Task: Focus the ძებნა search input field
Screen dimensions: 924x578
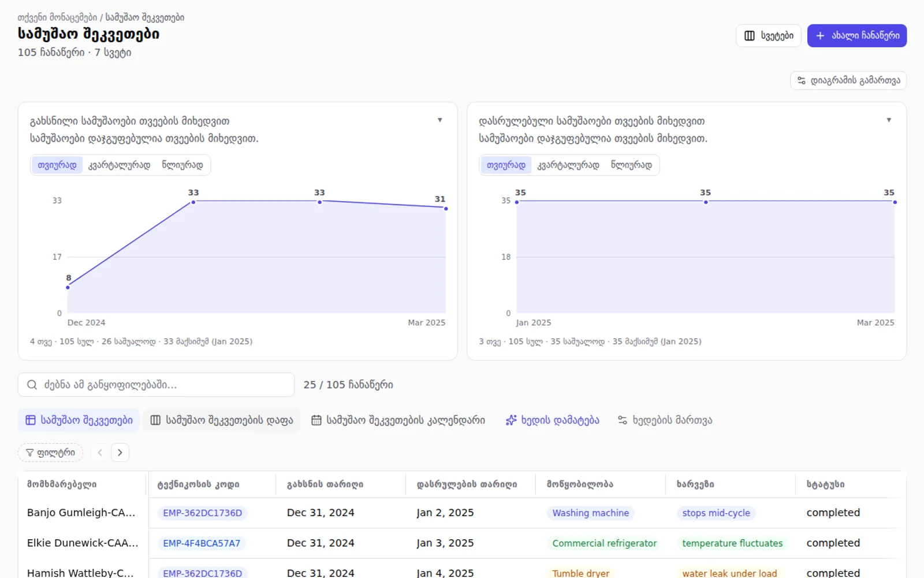Action: tap(157, 385)
